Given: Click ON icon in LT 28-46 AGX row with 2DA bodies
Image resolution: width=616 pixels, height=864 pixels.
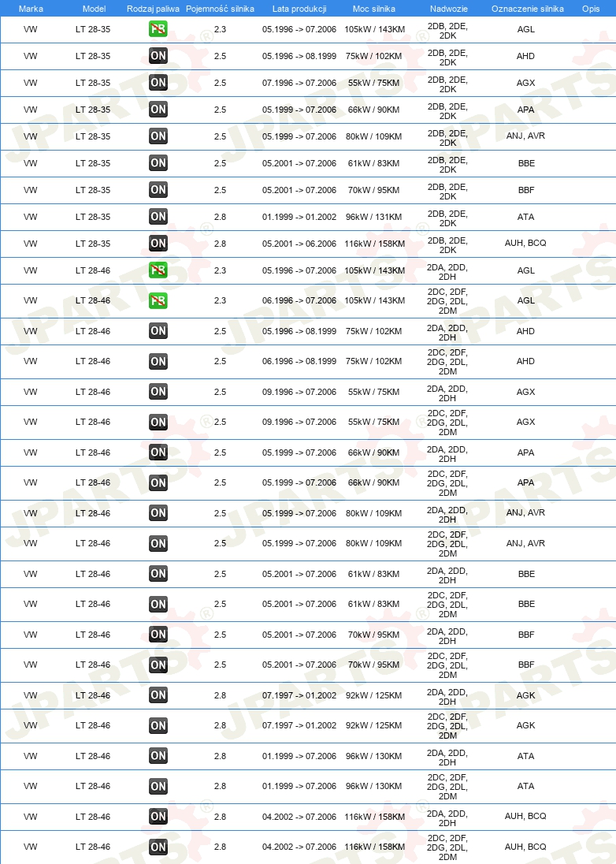Looking at the screenshot, I should [158, 392].
